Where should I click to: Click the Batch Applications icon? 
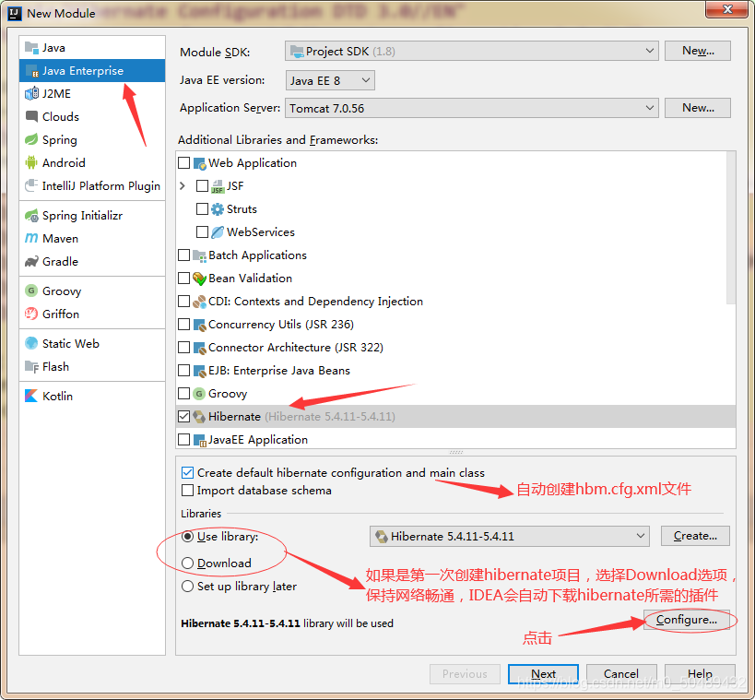[199, 255]
